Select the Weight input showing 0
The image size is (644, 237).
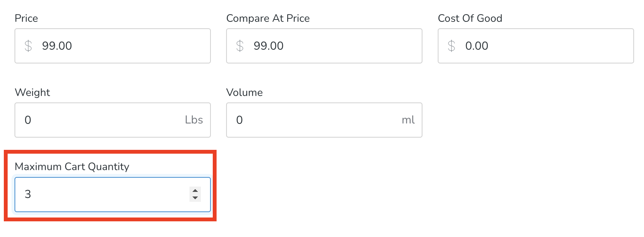pyautogui.click(x=95, y=120)
